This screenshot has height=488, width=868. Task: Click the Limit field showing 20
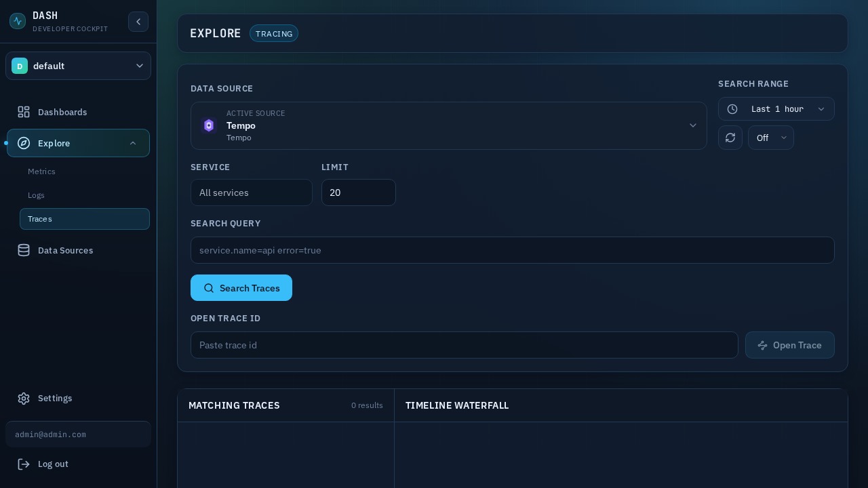359,192
